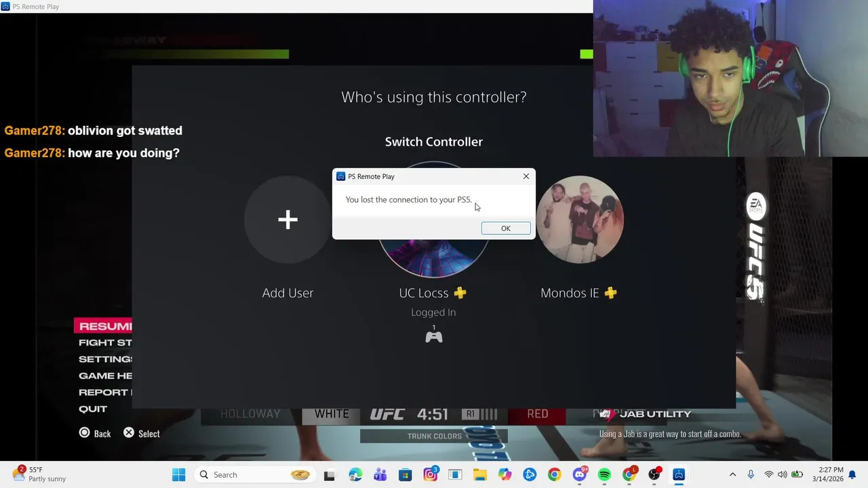Image resolution: width=868 pixels, height=488 pixels.
Task: Open OBS Studio from the taskbar
Action: point(654,474)
